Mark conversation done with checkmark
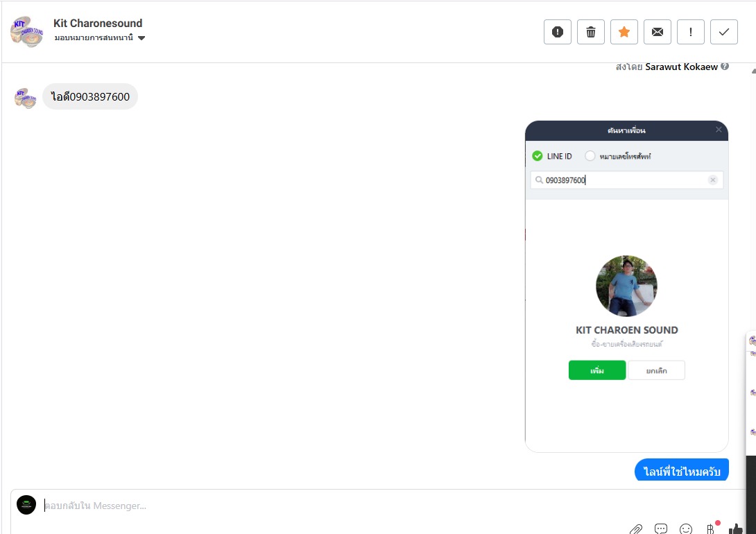The image size is (756, 534). (x=723, y=32)
